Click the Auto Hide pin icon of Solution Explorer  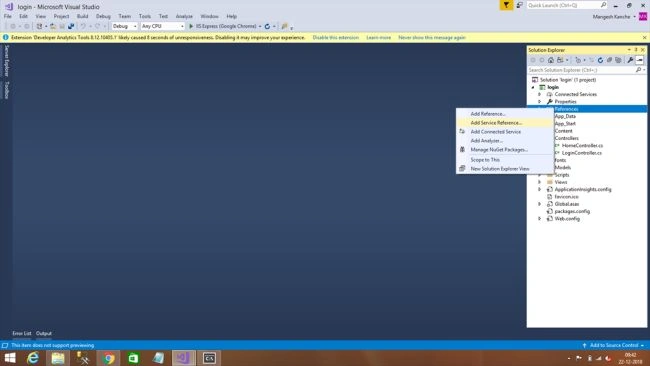[636, 50]
